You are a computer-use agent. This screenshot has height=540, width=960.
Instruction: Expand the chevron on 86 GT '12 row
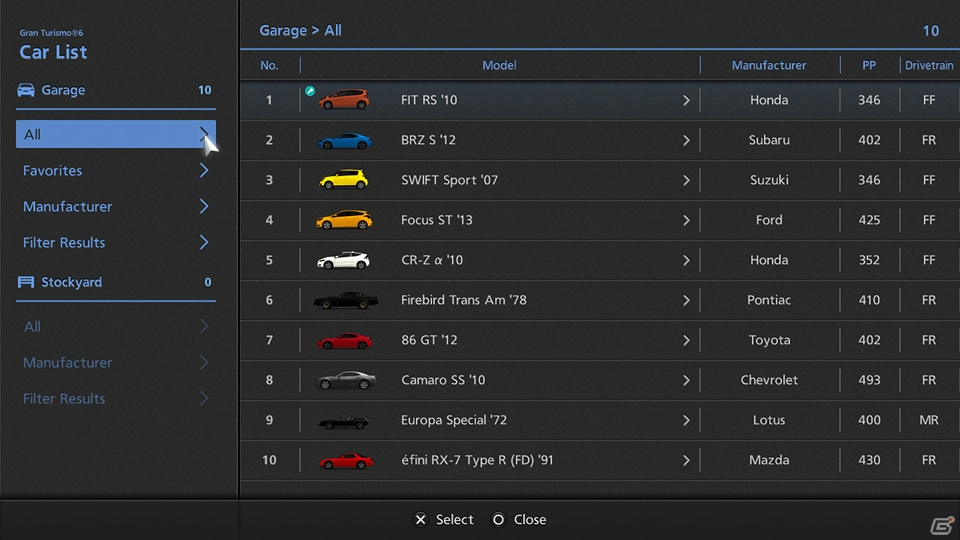[x=686, y=340]
